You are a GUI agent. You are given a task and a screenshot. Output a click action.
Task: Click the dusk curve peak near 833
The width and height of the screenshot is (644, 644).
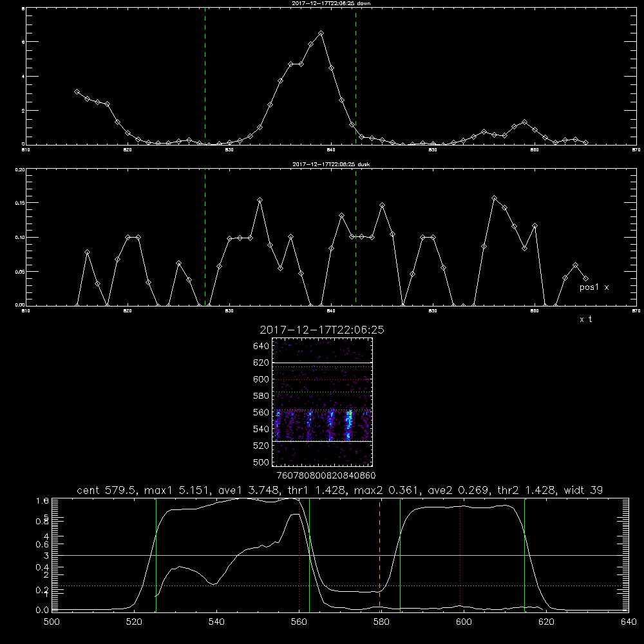tap(260, 200)
